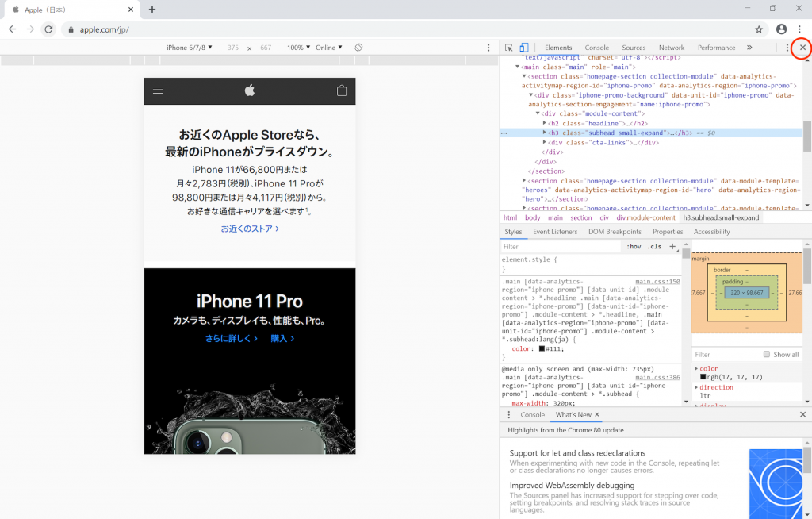Add new style rule with plus icon
Viewport: 812px width, 519px height.
[672, 247]
